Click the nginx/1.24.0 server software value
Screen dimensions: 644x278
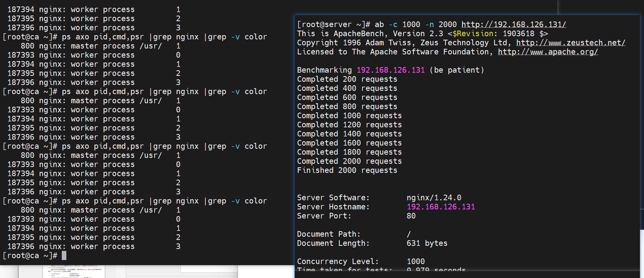click(434, 198)
